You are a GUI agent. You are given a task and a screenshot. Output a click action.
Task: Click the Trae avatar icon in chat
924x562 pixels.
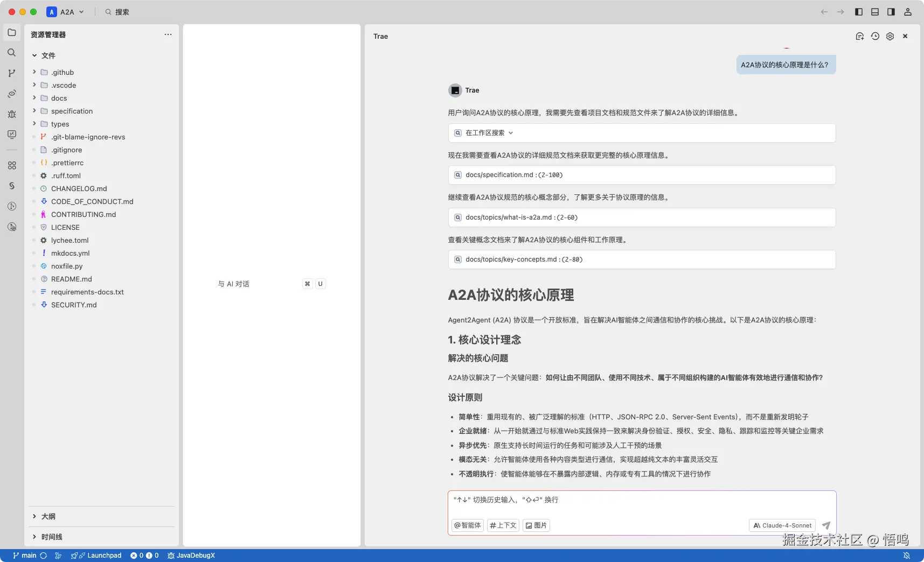click(455, 90)
